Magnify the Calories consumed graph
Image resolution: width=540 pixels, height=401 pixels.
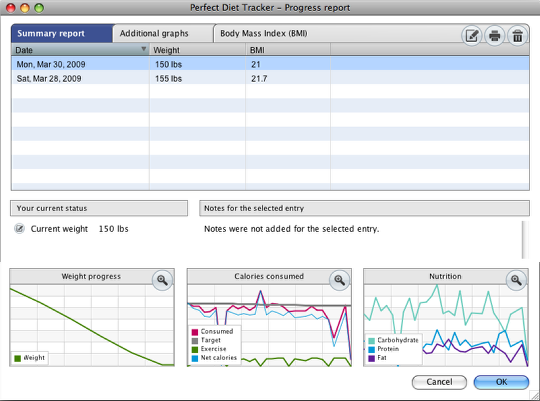340,280
